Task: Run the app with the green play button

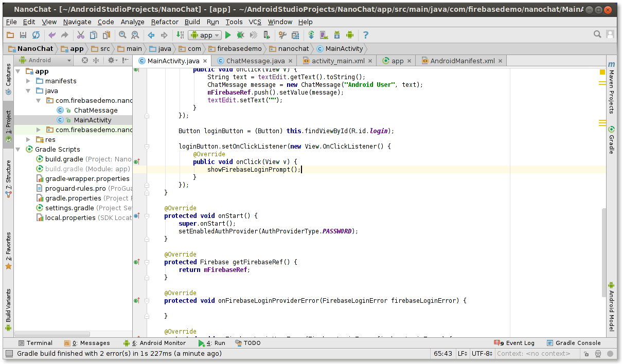Action: (x=228, y=35)
